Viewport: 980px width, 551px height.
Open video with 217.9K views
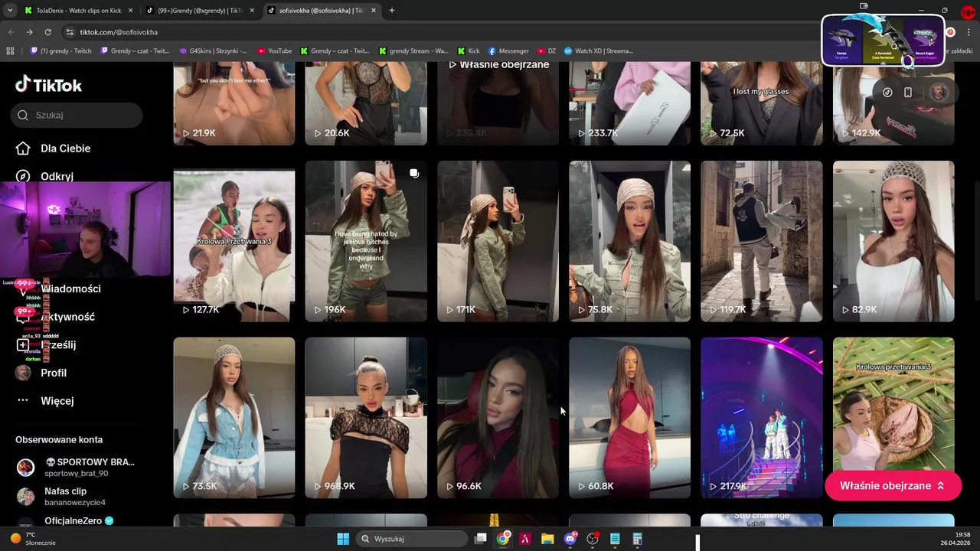tap(762, 418)
